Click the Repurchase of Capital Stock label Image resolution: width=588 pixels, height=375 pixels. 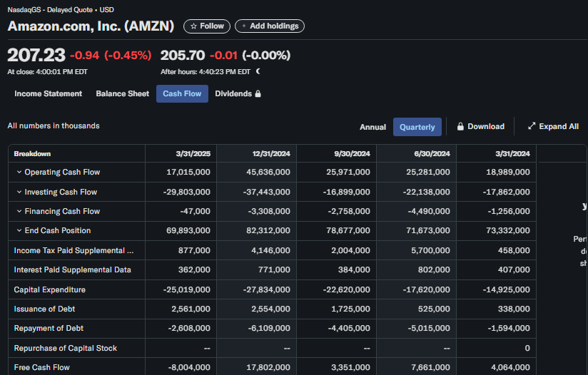[x=65, y=348]
